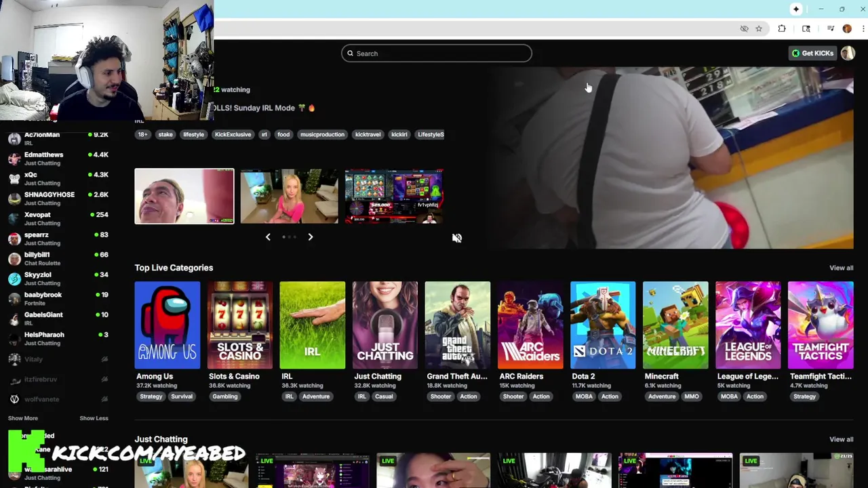Open the browser extensions puzzle icon
868x488 pixels.
point(782,28)
